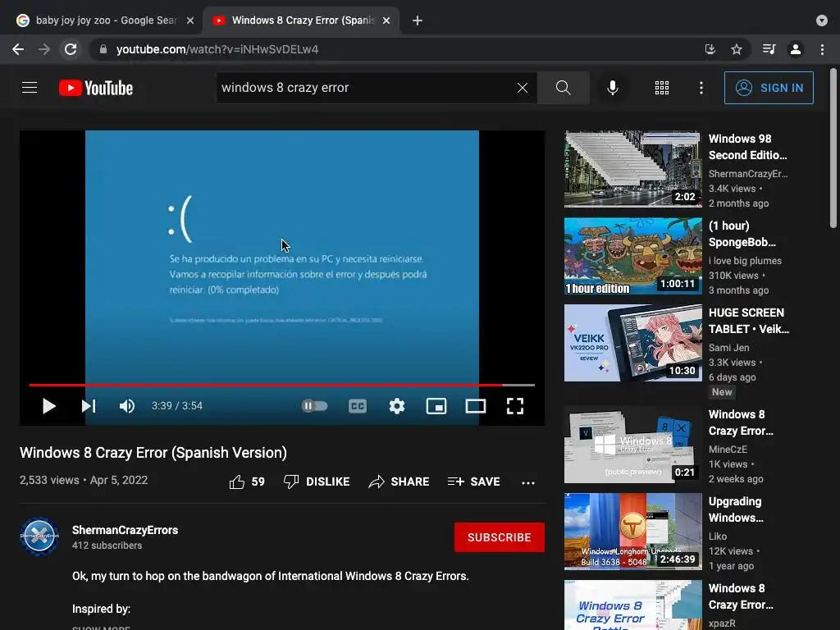This screenshot has width=840, height=630.
Task: Click the install app icon in the address bar
Action: pos(710,49)
